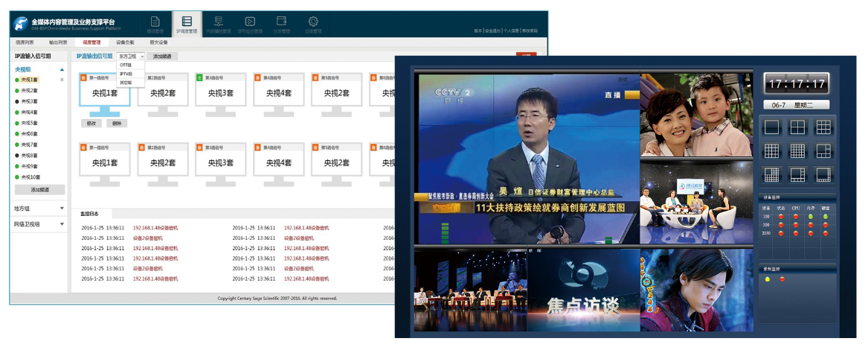
Task: Click the 分发管理 icon in header
Action: [282, 24]
